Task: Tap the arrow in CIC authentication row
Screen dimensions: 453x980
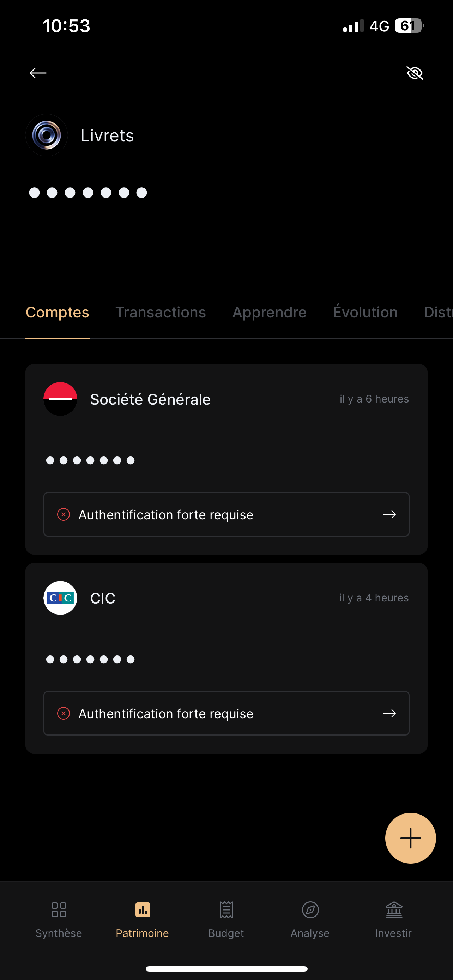Action: [389, 713]
